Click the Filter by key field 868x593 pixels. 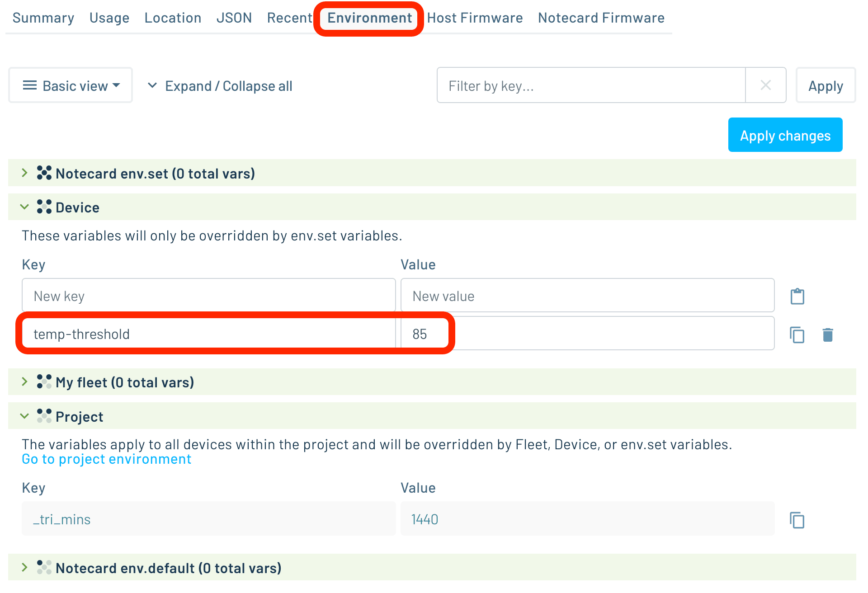[591, 85]
